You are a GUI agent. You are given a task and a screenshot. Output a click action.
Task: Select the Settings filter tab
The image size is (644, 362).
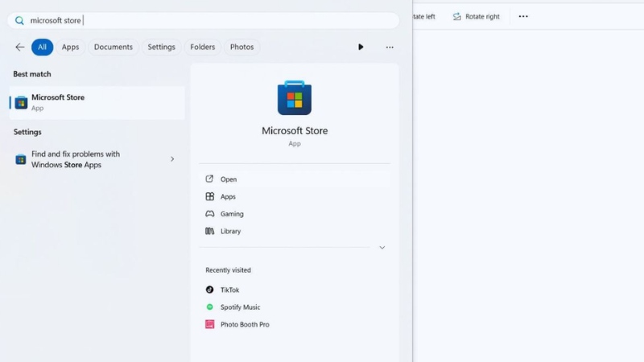(161, 47)
